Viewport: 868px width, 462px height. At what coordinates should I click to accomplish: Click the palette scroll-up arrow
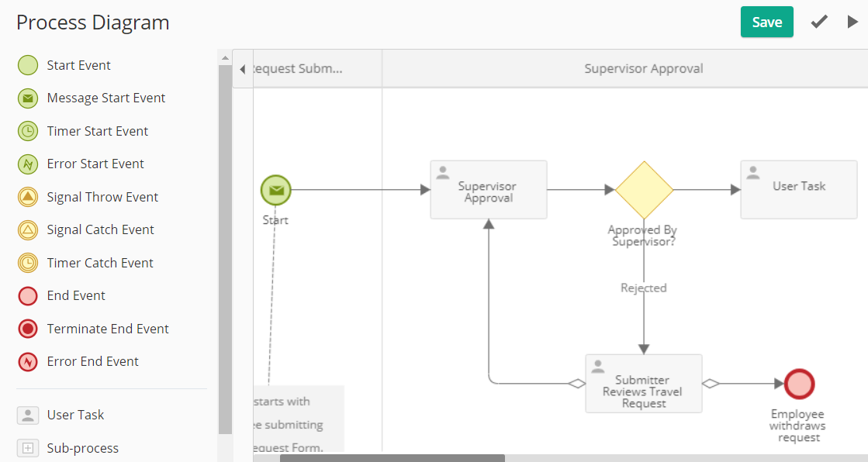[225, 57]
